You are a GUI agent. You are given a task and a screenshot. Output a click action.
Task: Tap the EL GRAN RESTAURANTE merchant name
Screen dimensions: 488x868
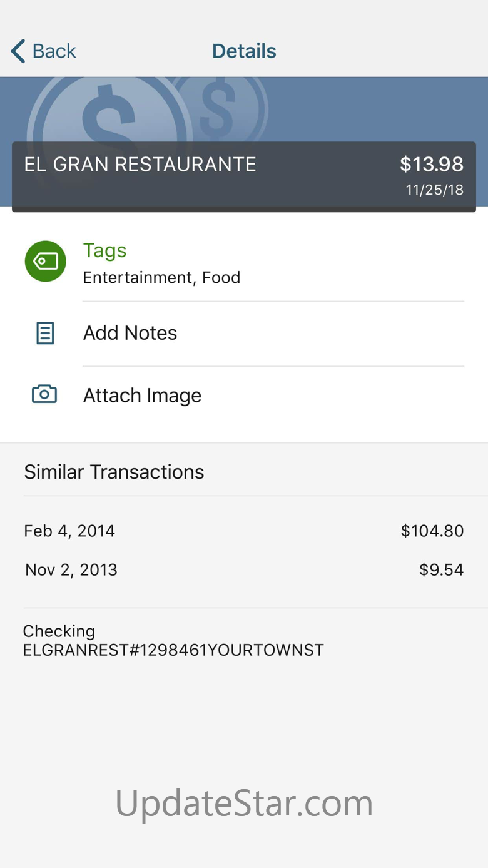[140, 164]
